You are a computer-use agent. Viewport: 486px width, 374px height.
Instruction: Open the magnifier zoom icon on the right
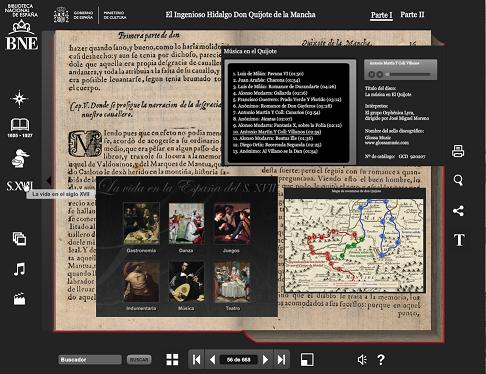[x=458, y=180]
